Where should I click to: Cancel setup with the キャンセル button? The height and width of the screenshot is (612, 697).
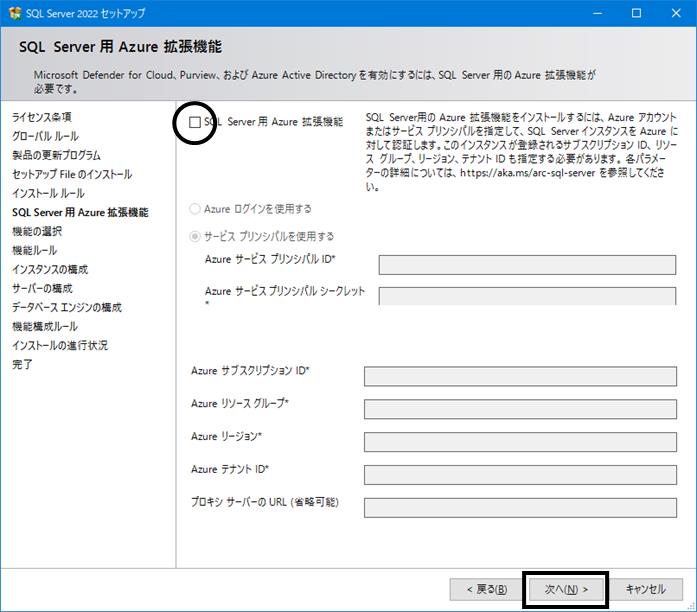pos(645,589)
